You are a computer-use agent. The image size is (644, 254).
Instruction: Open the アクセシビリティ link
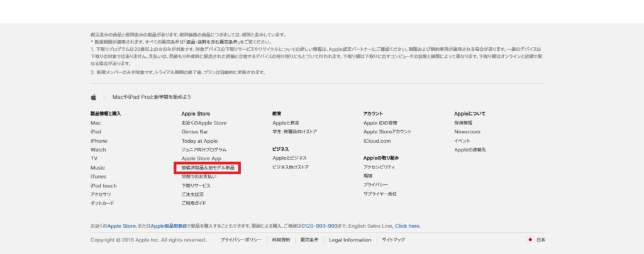[x=379, y=167]
